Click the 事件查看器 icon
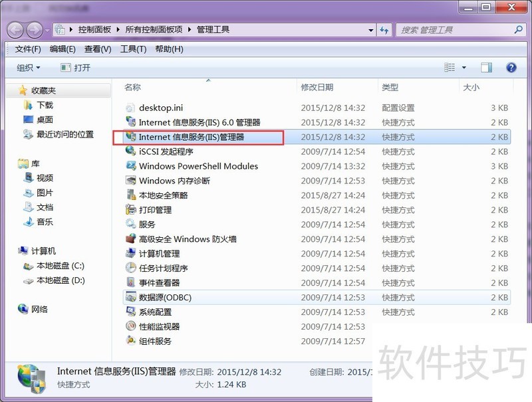This screenshot has height=402, width=532. click(x=130, y=282)
